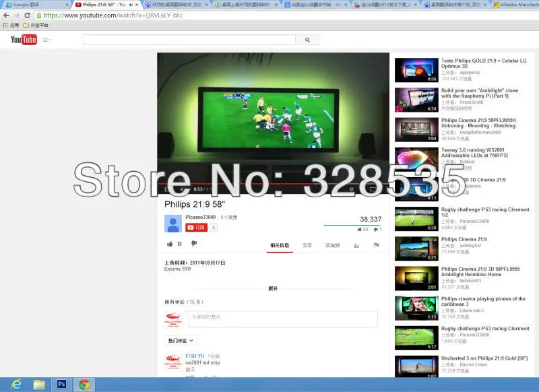This screenshot has width=539, height=392.
Task: Open Teensy 3.0 running WS2801 video title
Action: coord(474,152)
